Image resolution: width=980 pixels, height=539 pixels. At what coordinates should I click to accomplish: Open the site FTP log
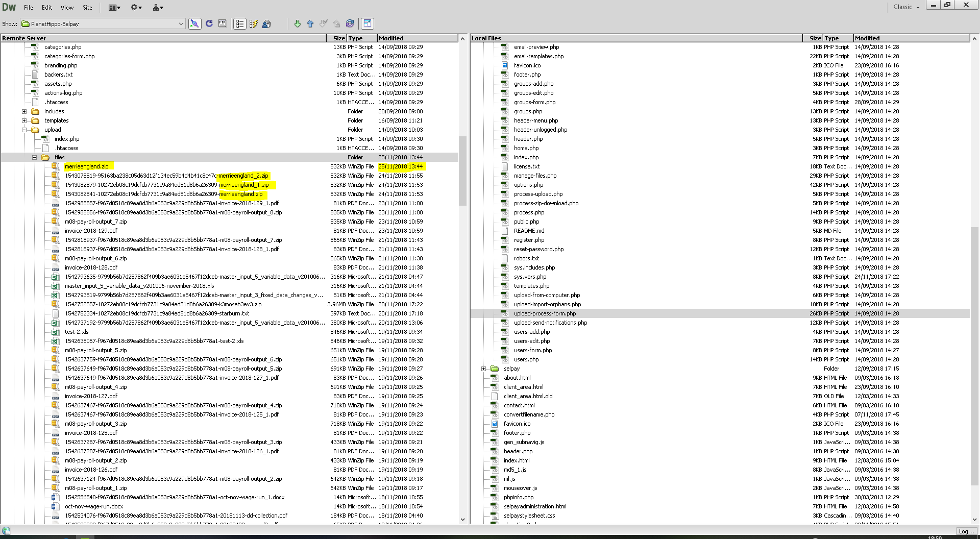pyautogui.click(x=222, y=23)
